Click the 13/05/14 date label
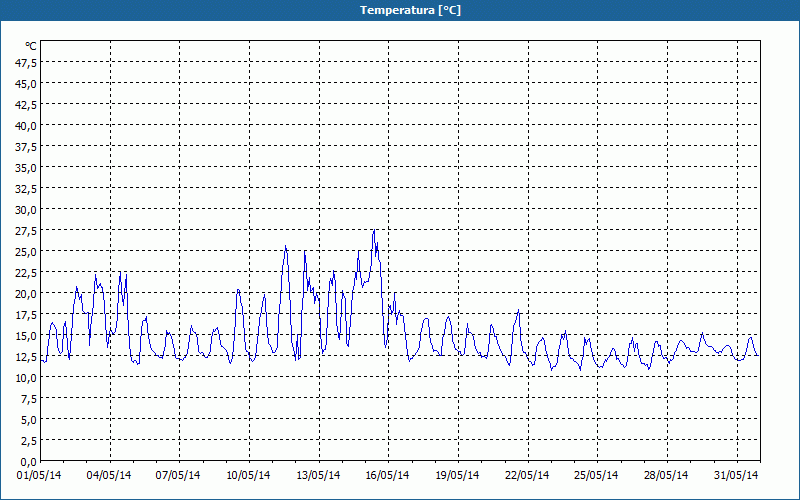Viewport: 800px width, 500px height. pos(318,476)
